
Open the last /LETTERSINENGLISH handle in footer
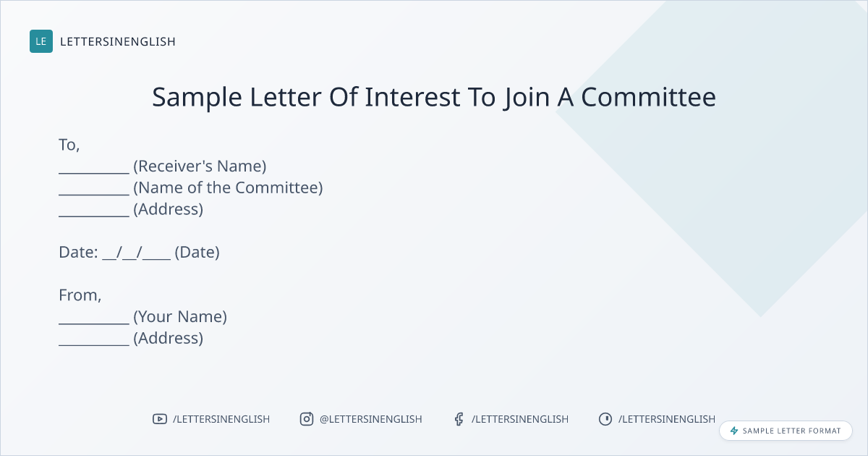click(667, 419)
